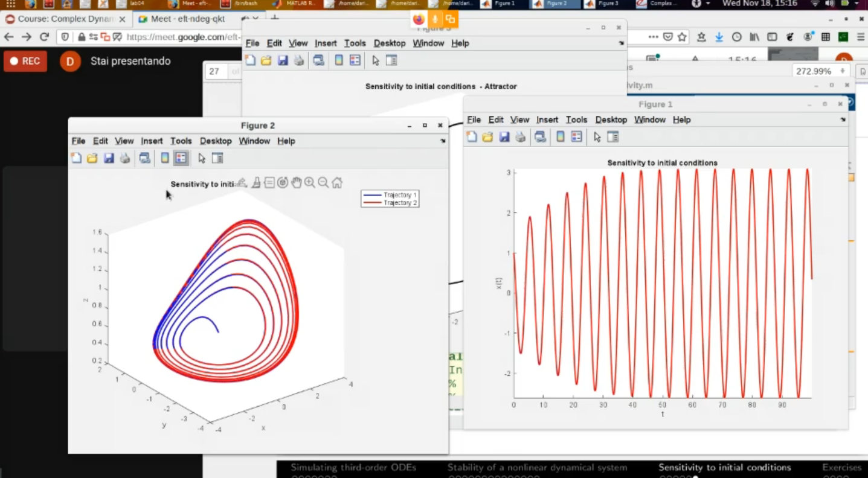Toggle Insert Legend in Figure 1 toolbar
The height and width of the screenshot is (478, 868).
pyautogui.click(x=576, y=137)
